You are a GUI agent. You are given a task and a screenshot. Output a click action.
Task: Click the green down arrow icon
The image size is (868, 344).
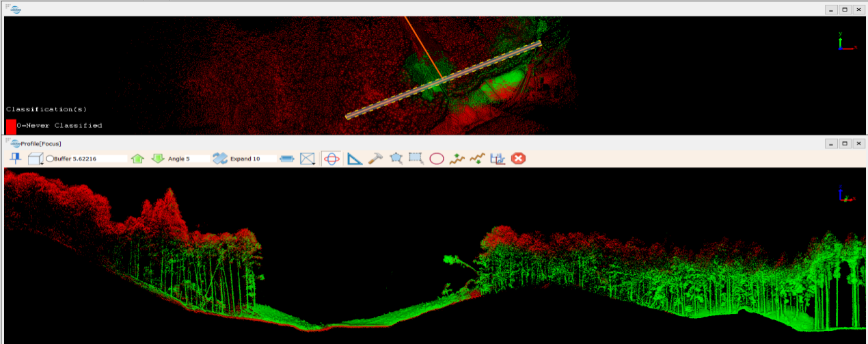tap(158, 159)
